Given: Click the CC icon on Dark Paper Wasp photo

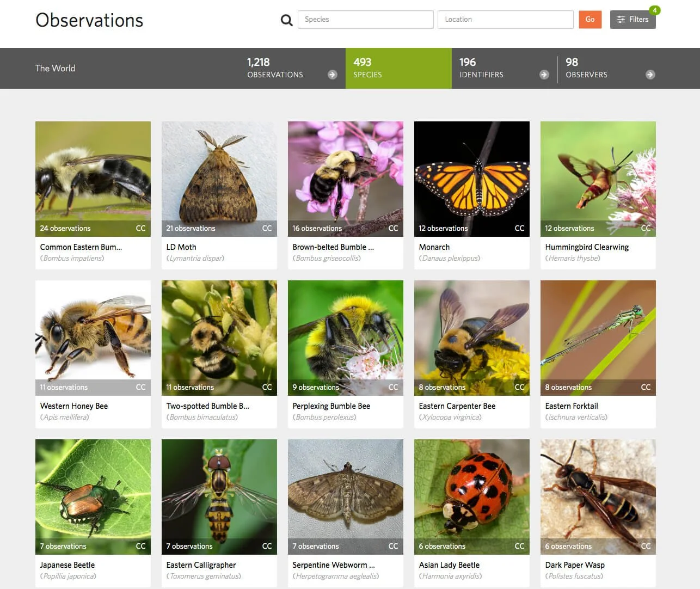Looking at the screenshot, I should click(646, 546).
